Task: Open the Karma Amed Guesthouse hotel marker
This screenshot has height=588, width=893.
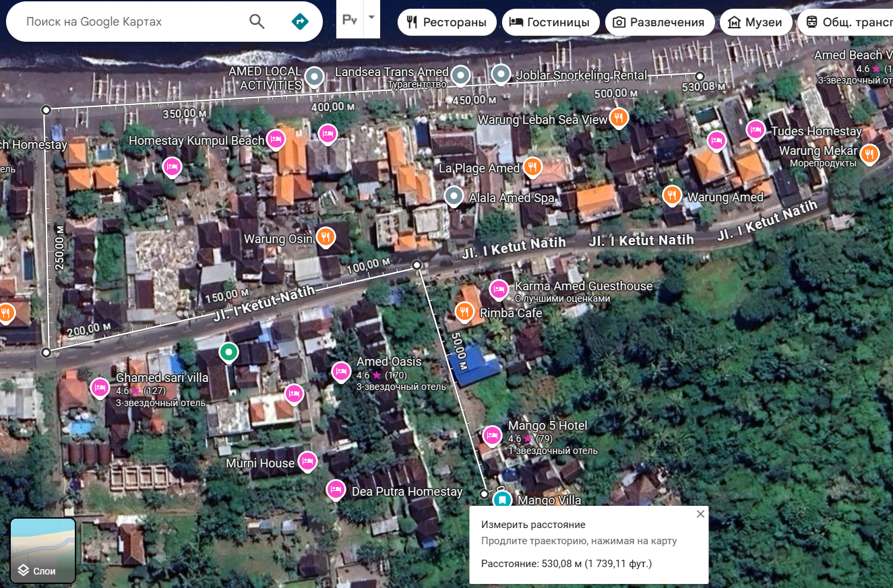Action: pyautogui.click(x=499, y=289)
